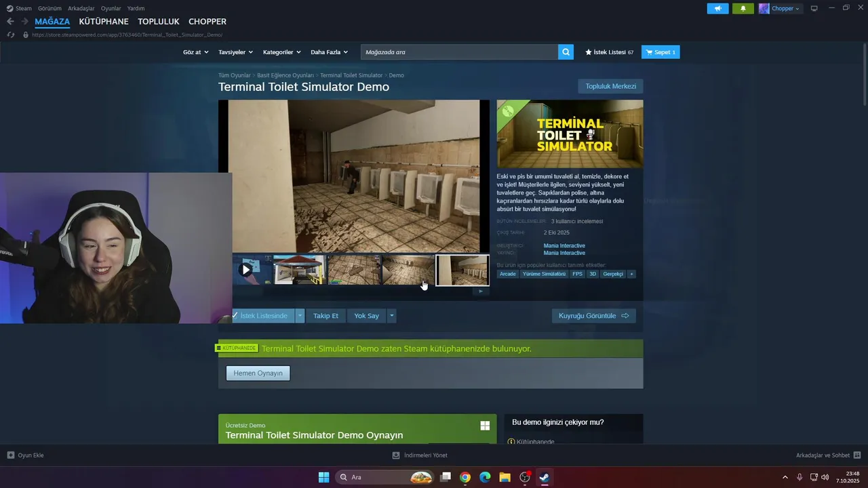Click the store search magnifier button
This screenshot has height=488, width=868.
566,52
